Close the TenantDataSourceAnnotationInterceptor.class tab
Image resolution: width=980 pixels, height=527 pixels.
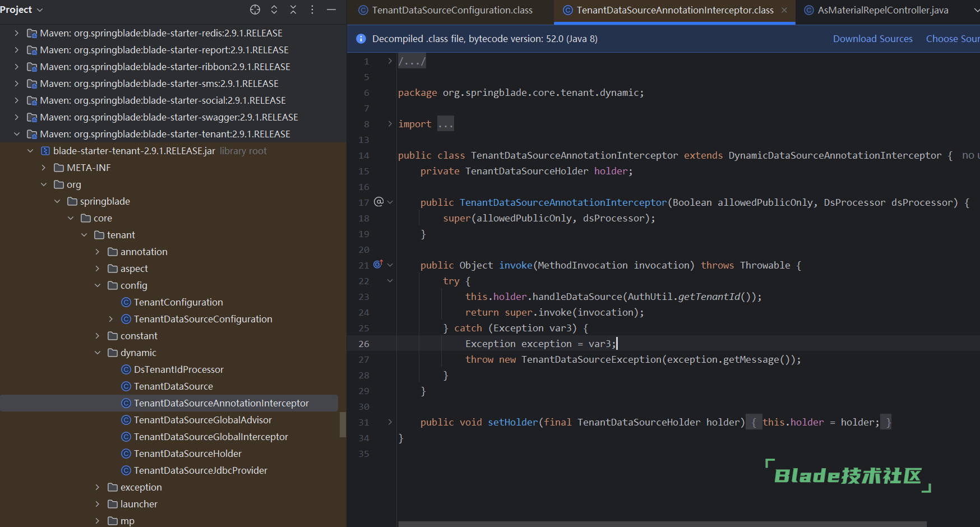pos(784,10)
